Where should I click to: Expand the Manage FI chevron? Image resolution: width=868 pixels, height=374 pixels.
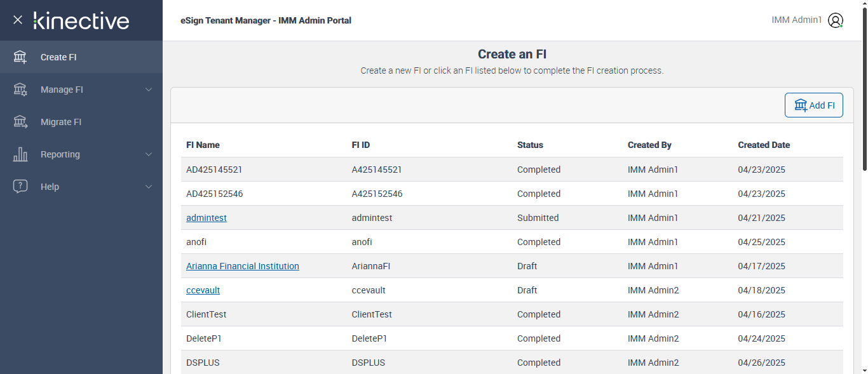pos(149,90)
